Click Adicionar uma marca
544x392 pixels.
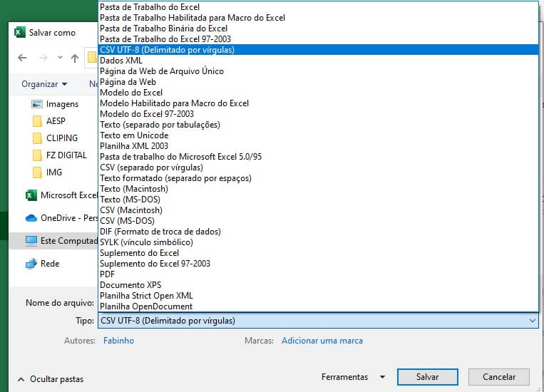pyautogui.click(x=322, y=341)
